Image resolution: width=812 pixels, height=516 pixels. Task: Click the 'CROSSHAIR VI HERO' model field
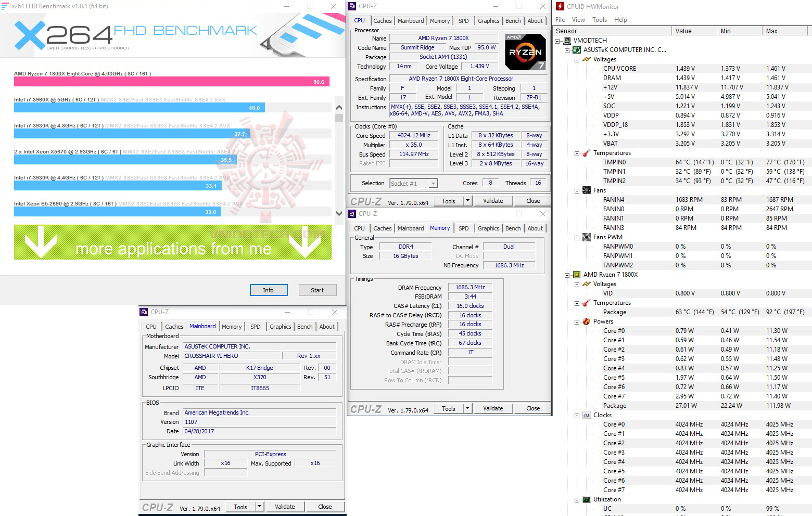pyautogui.click(x=232, y=356)
